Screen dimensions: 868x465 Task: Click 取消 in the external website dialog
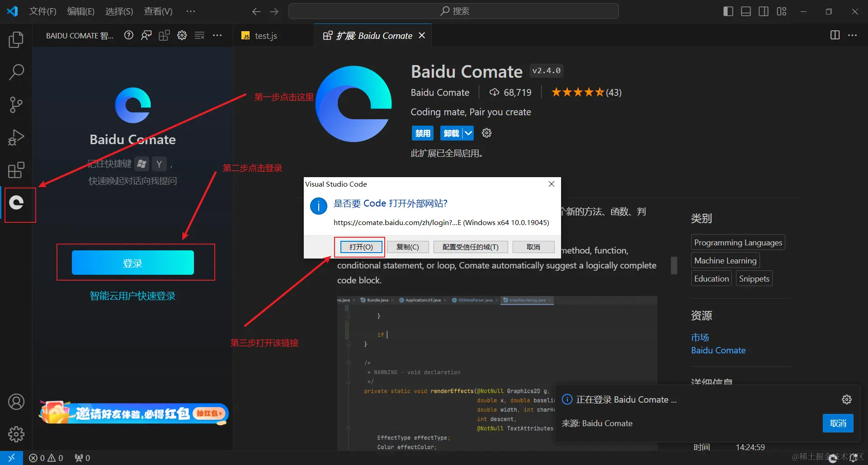(533, 247)
